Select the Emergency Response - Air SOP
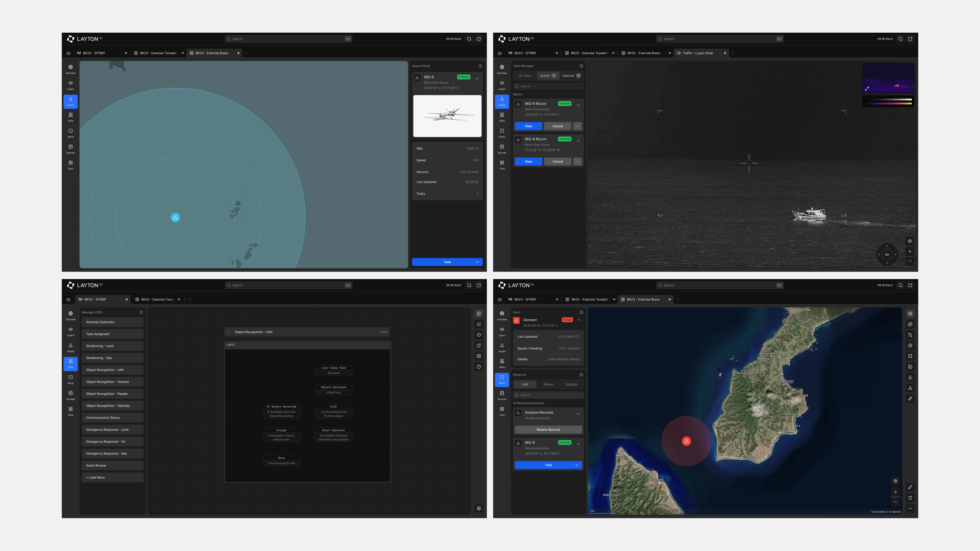Image resolution: width=980 pixels, height=551 pixels. click(113, 442)
